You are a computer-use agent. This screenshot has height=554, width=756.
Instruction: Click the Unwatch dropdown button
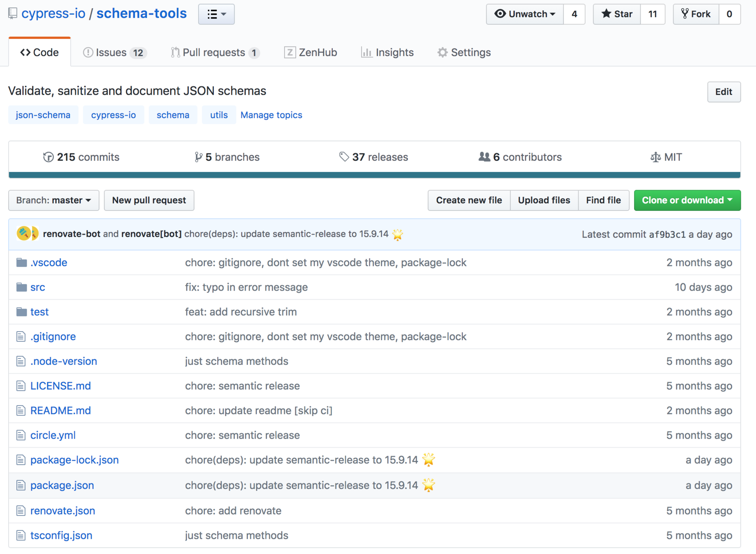(x=525, y=14)
